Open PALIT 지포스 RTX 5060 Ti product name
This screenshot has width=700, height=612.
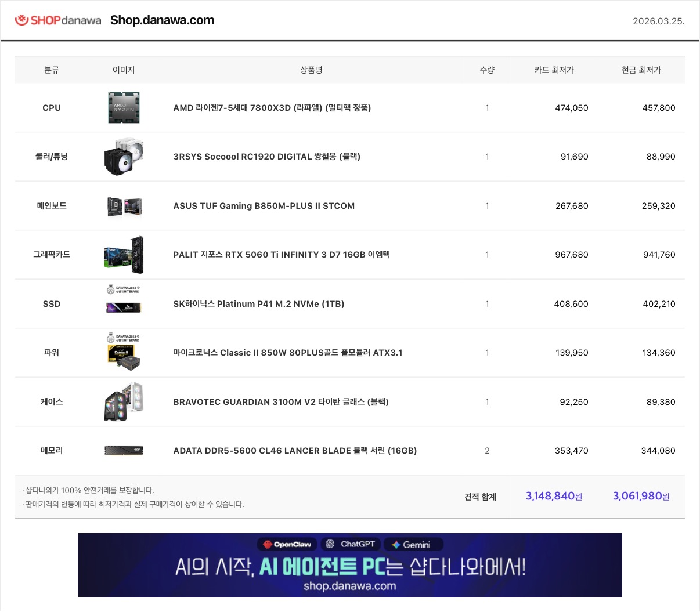(x=282, y=255)
